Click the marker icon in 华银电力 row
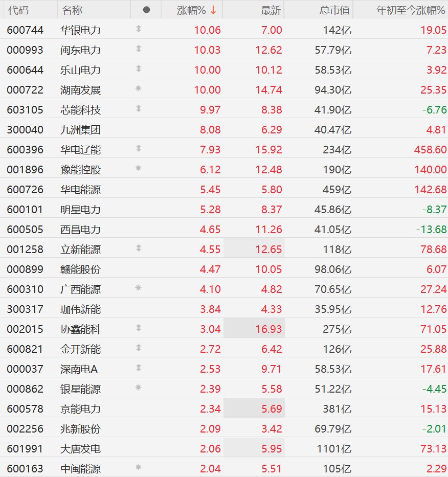This screenshot has width=448, height=477. (139, 29)
